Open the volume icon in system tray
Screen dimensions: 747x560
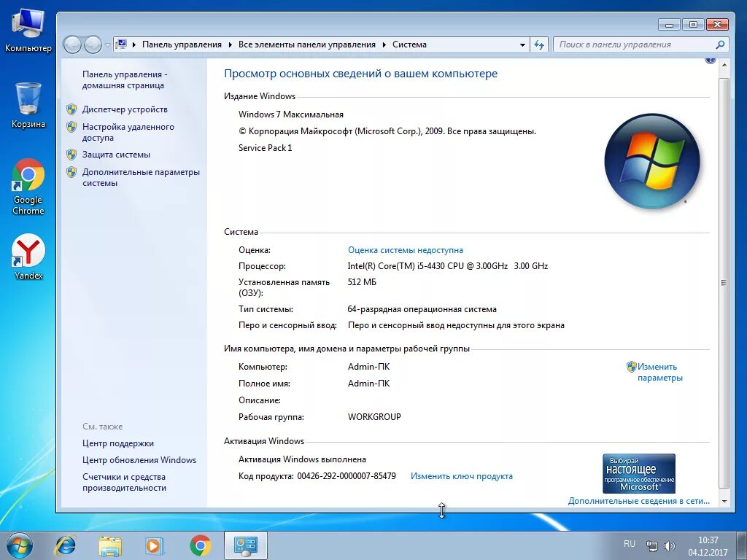pyautogui.click(x=670, y=544)
